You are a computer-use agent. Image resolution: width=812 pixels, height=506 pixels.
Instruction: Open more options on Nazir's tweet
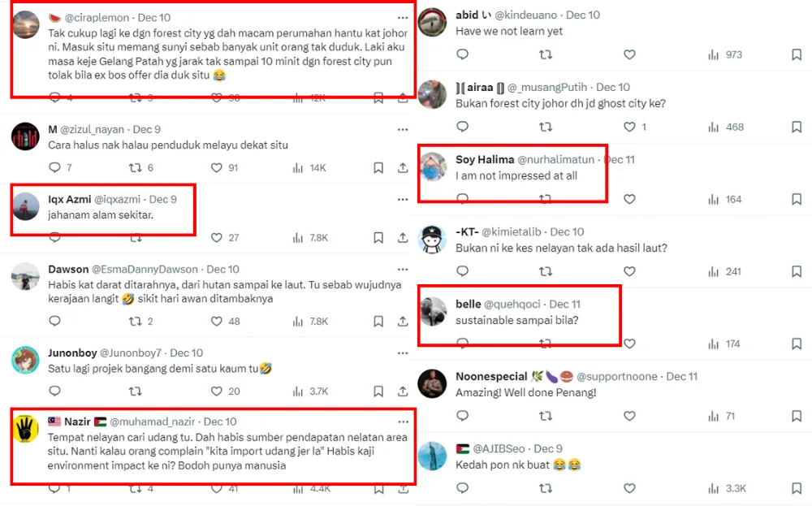[x=403, y=422]
